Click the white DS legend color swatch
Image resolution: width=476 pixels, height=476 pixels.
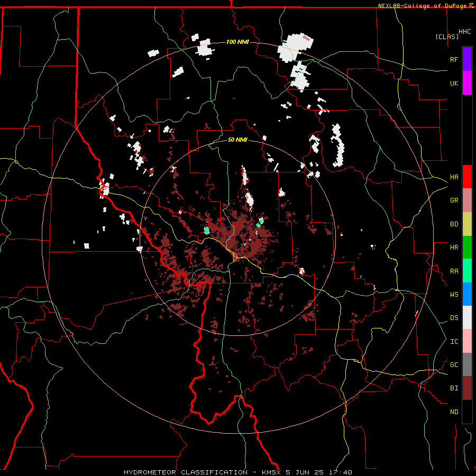click(467, 317)
